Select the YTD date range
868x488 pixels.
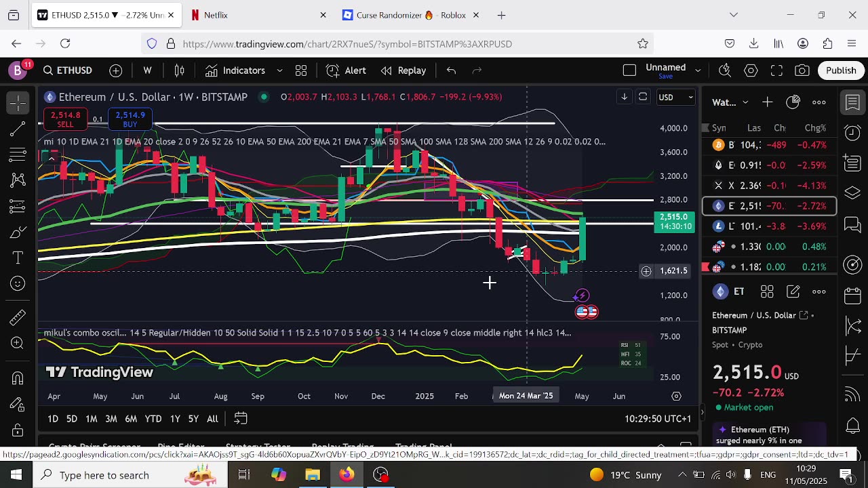pyautogui.click(x=153, y=419)
